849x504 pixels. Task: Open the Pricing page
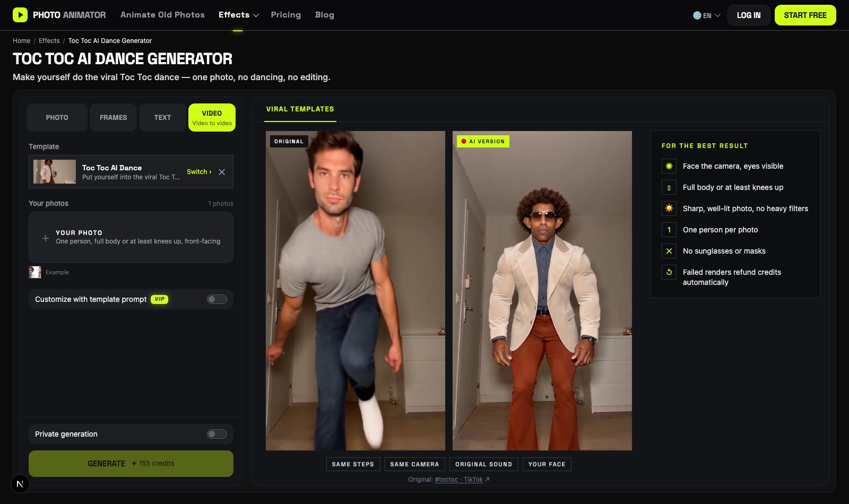coord(285,15)
